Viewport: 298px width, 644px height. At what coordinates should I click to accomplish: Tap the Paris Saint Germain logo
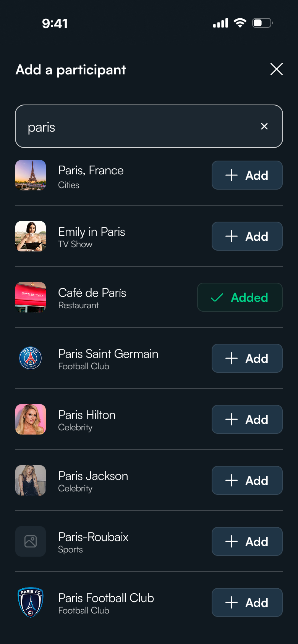[31, 358]
